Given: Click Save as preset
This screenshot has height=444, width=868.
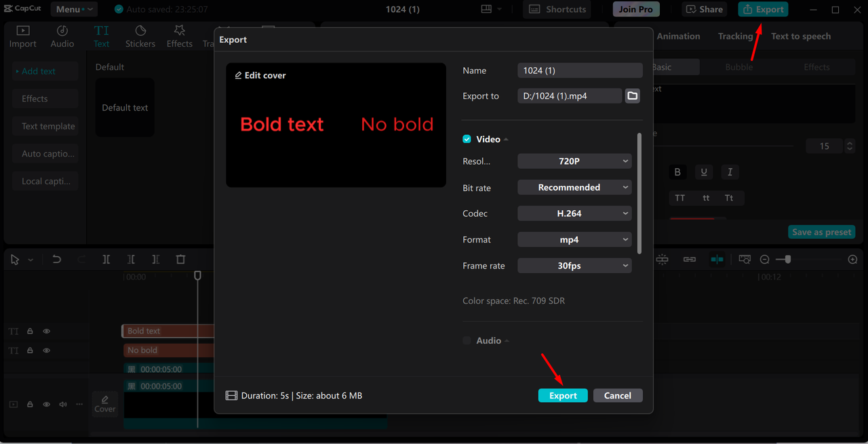Looking at the screenshot, I should (x=822, y=232).
